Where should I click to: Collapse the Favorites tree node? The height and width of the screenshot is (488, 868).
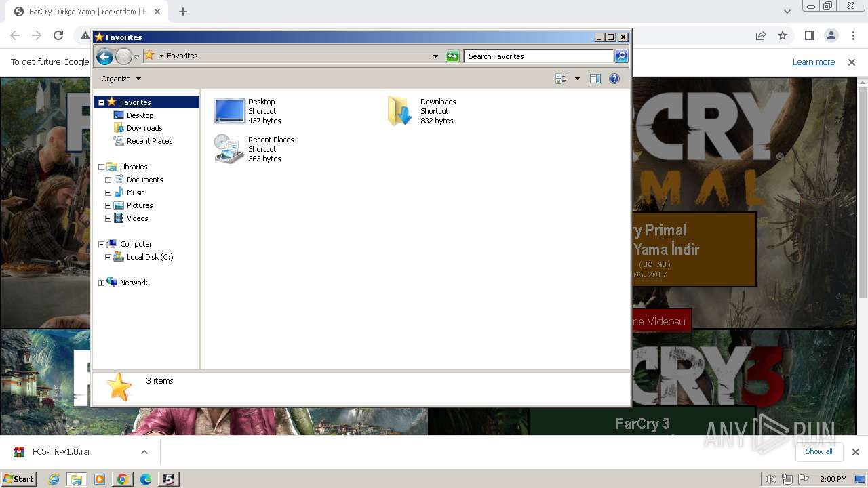tap(101, 103)
